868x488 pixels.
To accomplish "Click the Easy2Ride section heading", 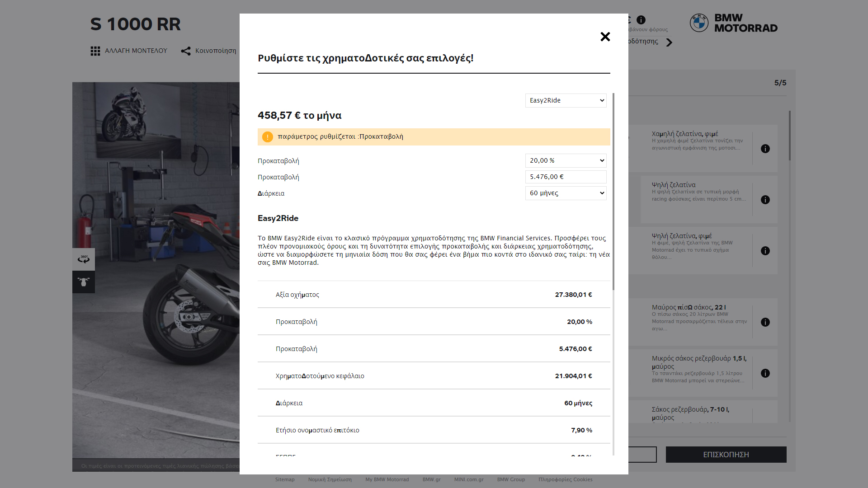I will (278, 218).
